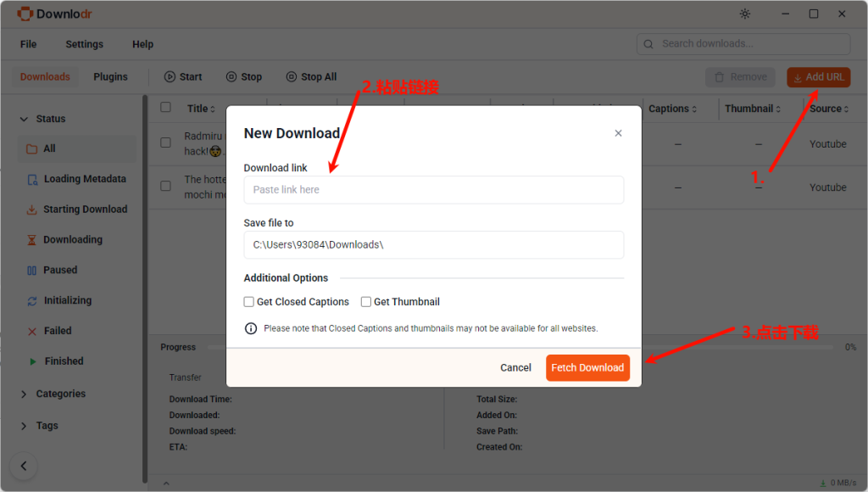The height and width of the screenshot is (492, 868).
Task: Click the Stop icon in toolbar
Action: coord(231,77)
